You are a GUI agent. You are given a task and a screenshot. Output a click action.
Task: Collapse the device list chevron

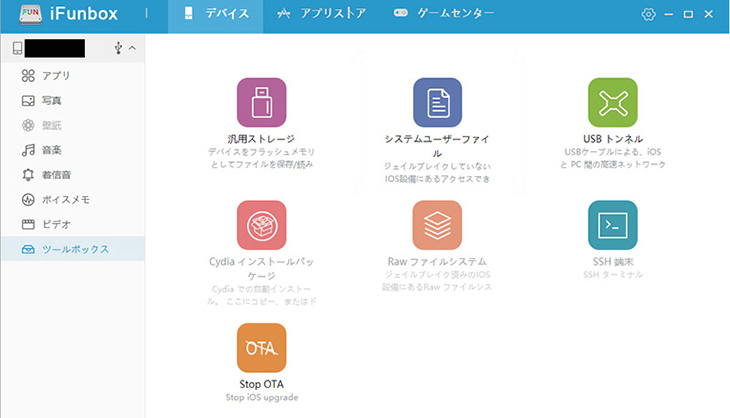click(133, 47)
